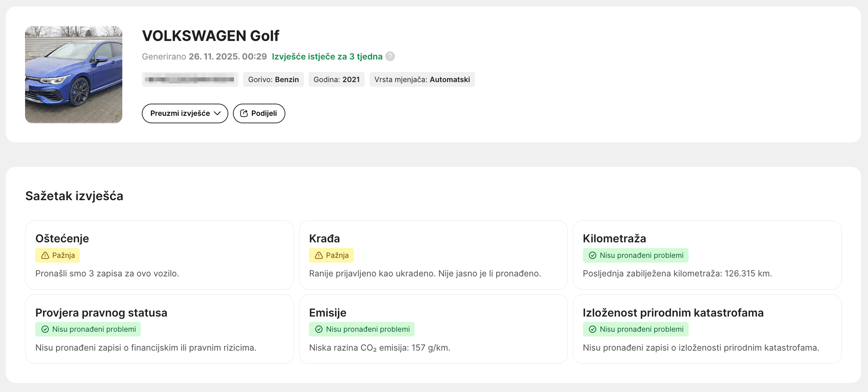Click Nisu pronađeni problemi badge under Izloženost prirodnim katastrofama
The image size is (868, 392).
tap(635, 329)
